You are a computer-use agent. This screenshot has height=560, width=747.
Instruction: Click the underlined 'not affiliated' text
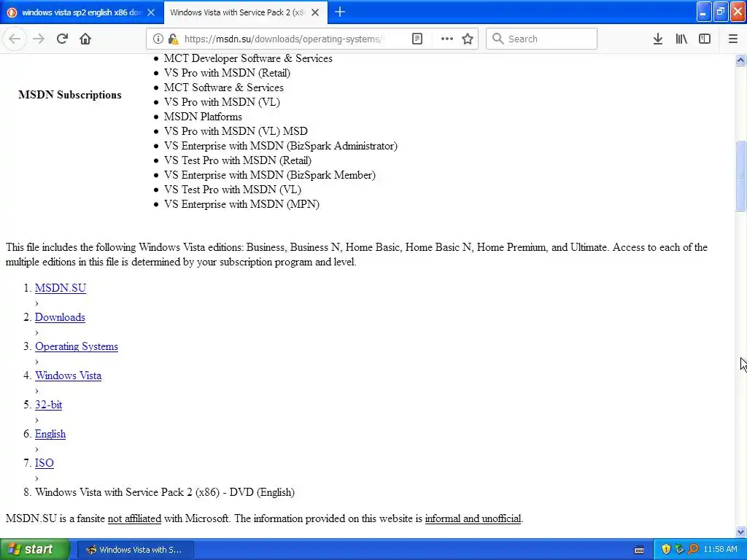pyautogui.click(x=134, y=518)
